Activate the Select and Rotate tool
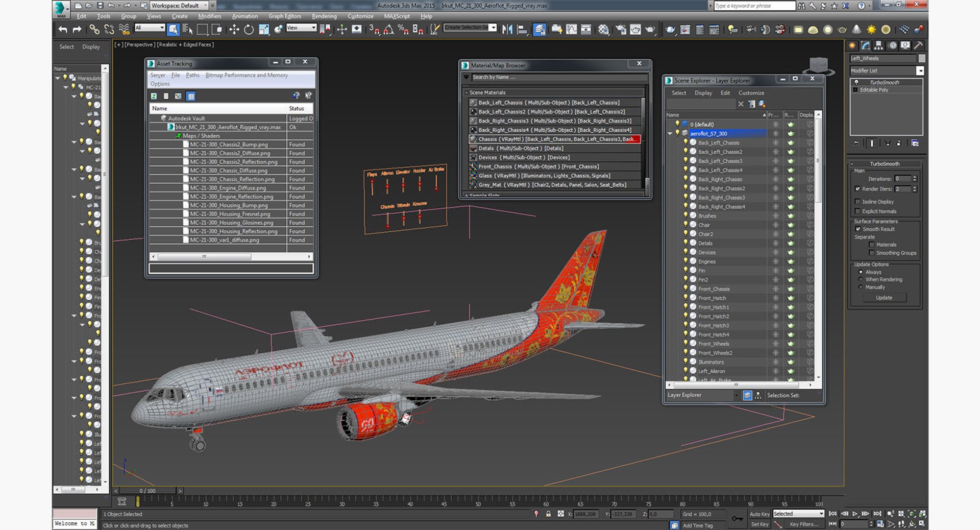 coord(249,30)
